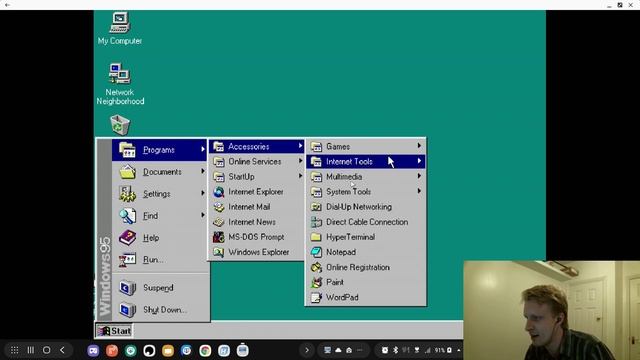Click the Run... text label
Screen dimensions: 640x360
point(153,260)
